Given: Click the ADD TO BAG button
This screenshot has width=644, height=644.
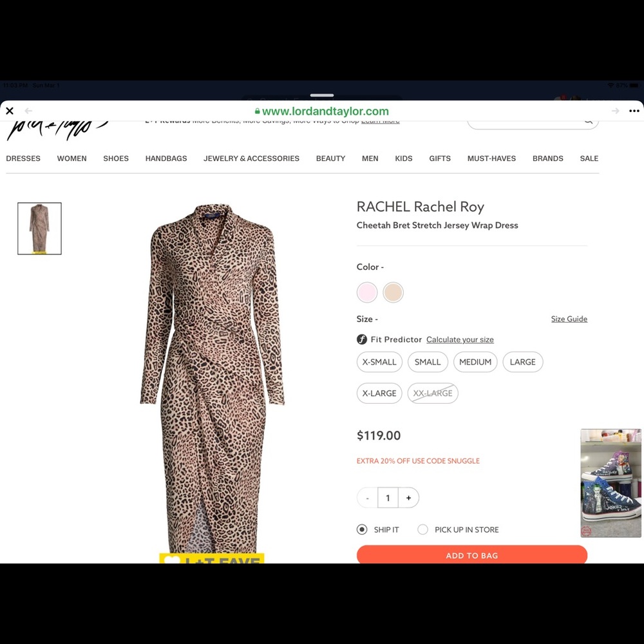Looking at the screenshot, I should pos(472,554).
